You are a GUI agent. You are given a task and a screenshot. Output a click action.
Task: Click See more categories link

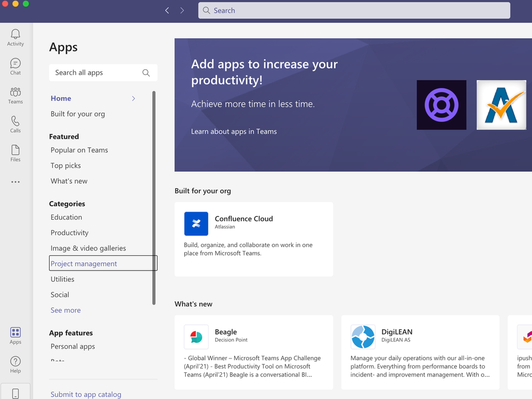tap(66, 310)
